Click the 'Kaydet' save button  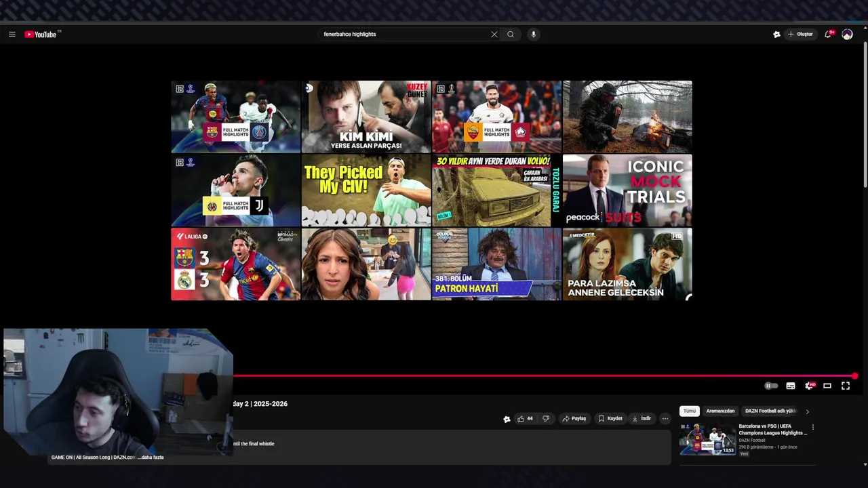pos(610,419)
